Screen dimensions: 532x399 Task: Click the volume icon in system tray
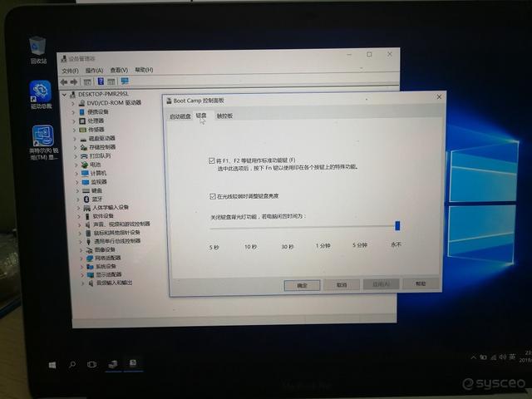pyautogui.click(x=503, y=357)
